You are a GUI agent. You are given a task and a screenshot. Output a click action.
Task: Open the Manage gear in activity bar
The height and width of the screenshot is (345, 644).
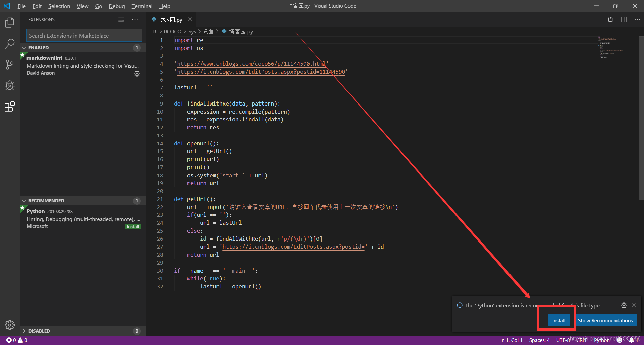9,325
